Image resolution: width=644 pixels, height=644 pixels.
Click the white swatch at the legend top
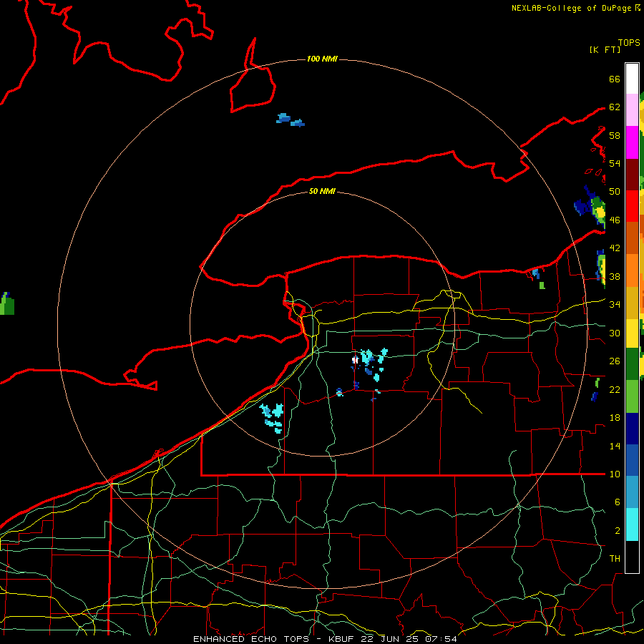click(632, 79)
